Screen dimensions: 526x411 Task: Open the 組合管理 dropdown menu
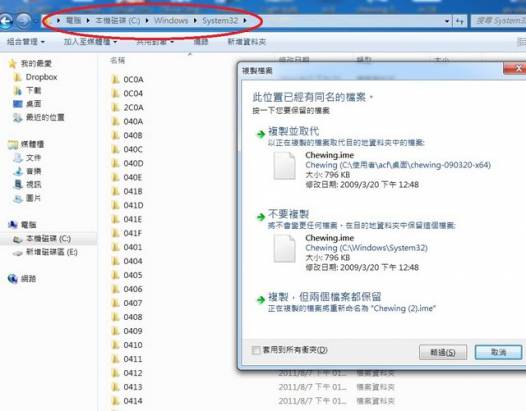25,42
